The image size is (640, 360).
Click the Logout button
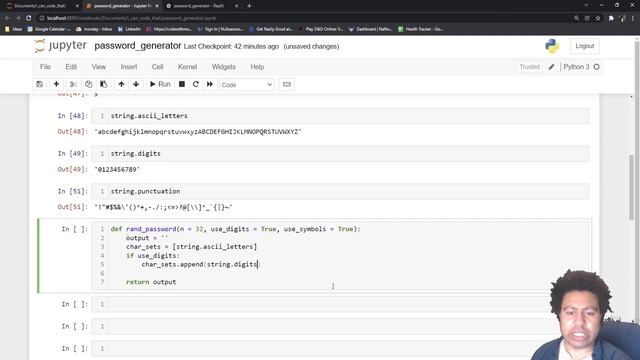584,46
